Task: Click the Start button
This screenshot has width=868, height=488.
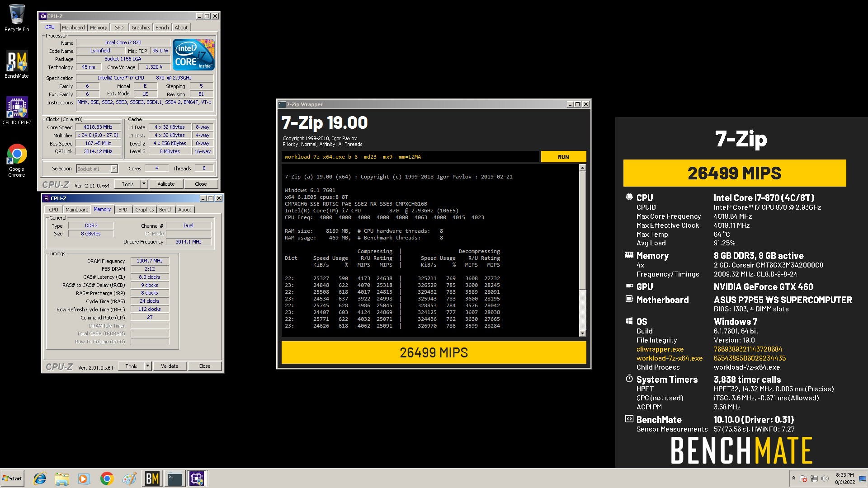Action: coord(13,479)
